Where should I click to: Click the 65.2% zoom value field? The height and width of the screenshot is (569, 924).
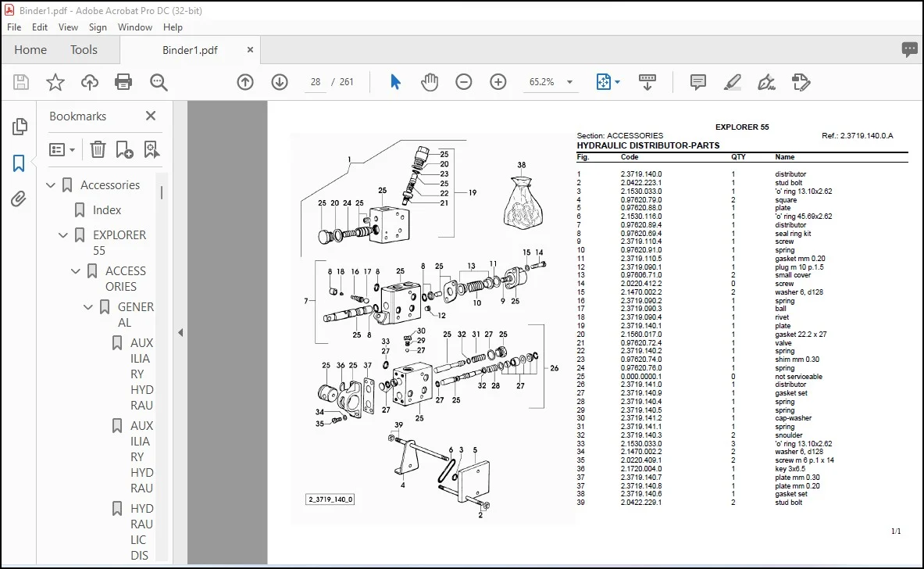pyautogui.click(x=541, y=82)
